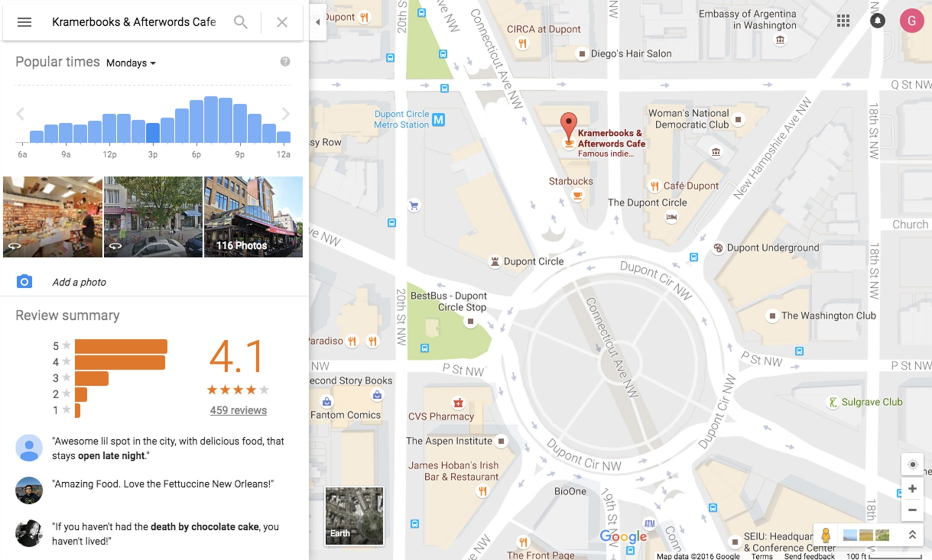Go to previous day in popular times
932x560 pixels.
tap(21, 114)
